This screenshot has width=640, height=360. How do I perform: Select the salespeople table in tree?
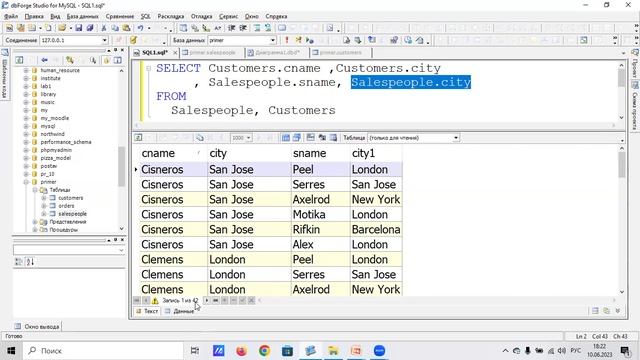tap(72, 214)
